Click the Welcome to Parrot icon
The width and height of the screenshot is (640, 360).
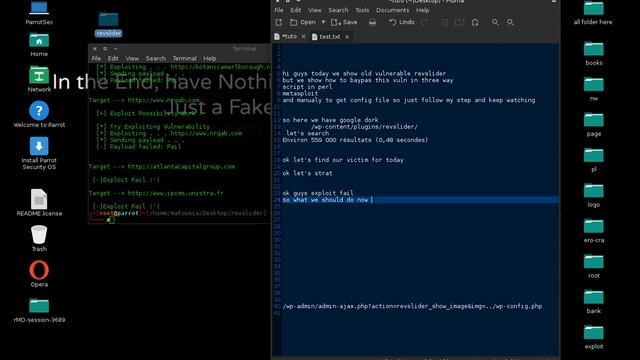tap(39, 114)
